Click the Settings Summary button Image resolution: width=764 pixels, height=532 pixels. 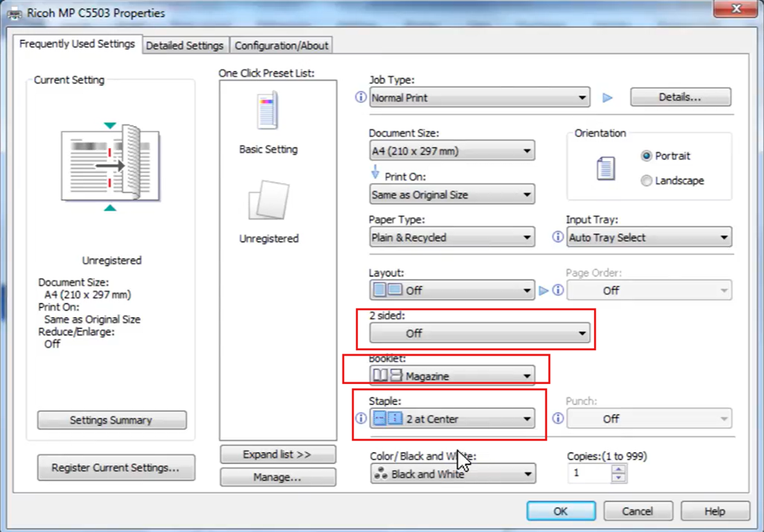(x=111, y=420)
